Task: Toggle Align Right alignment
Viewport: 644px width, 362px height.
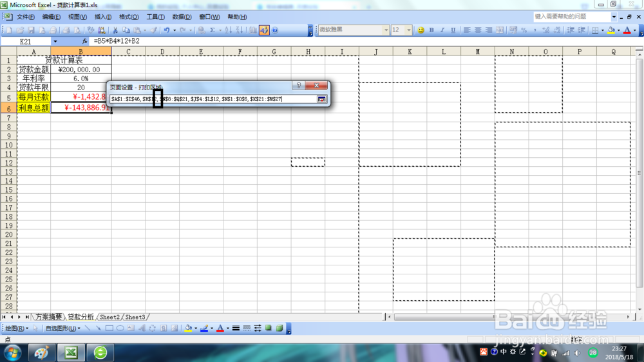Action: [x=489, y=30]
